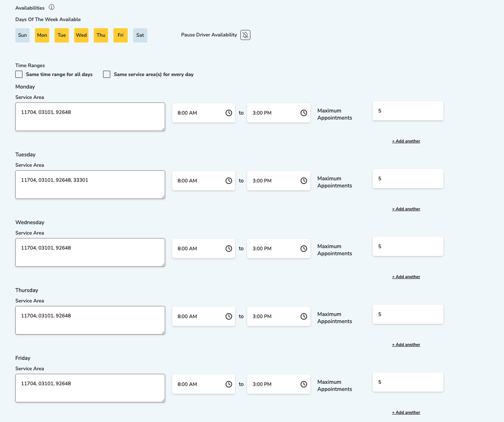Image resolution: width=504 pixels, height=422 pixels.
Task: Enable same service areas for every day
Action: pos(107,74)
